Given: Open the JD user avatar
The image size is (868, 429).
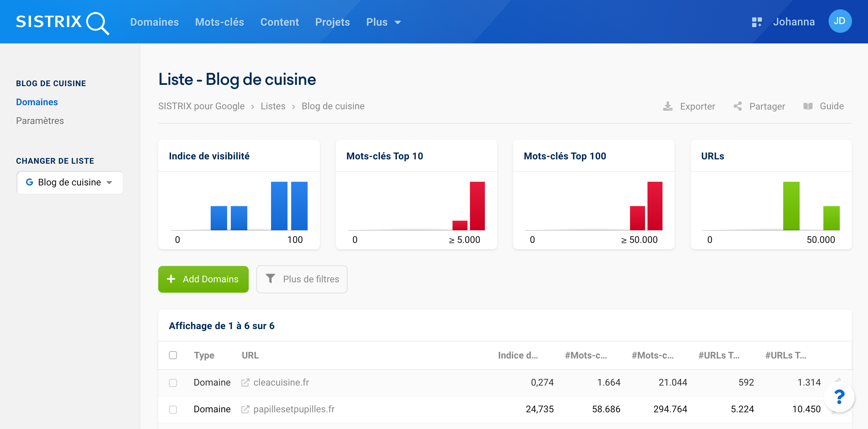Looking at the screenshot, I should point(840,21).
